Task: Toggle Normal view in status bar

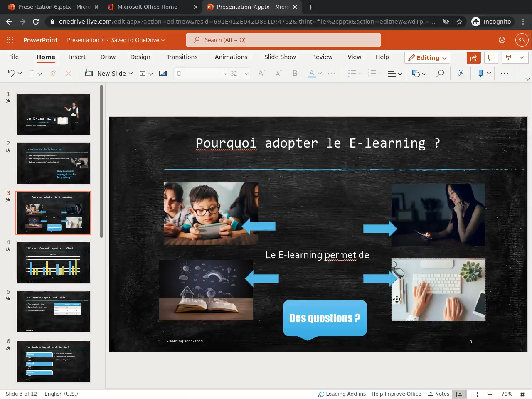Action: click(x=459, y=394)
